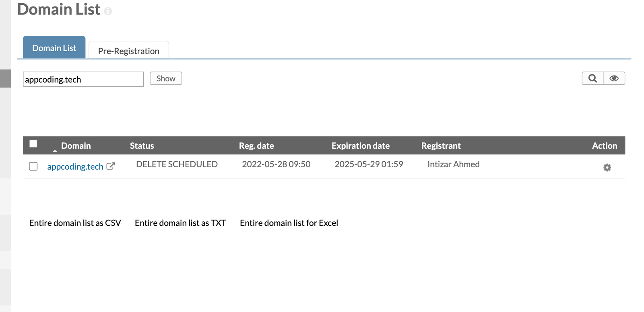The height and width of the screenshot is (312, 644).
Task: Click the Action column header
Action: click(x=604, y=146)
